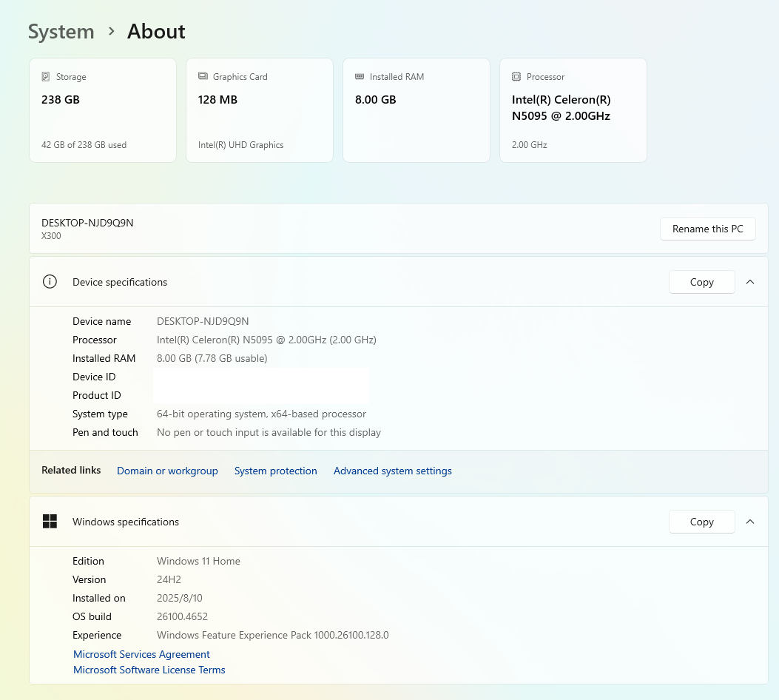Collapse the Windows specifications section
Viewport: 779px width, 700px height.
750,522
